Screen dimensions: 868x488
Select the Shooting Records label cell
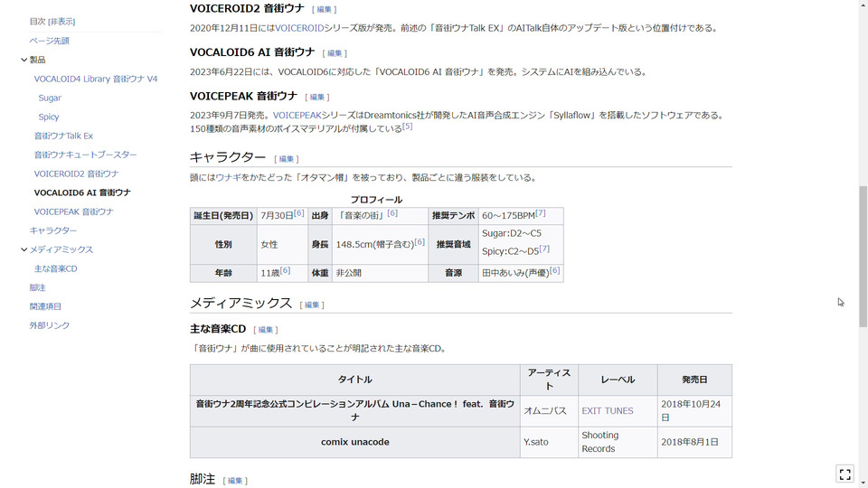618,442
